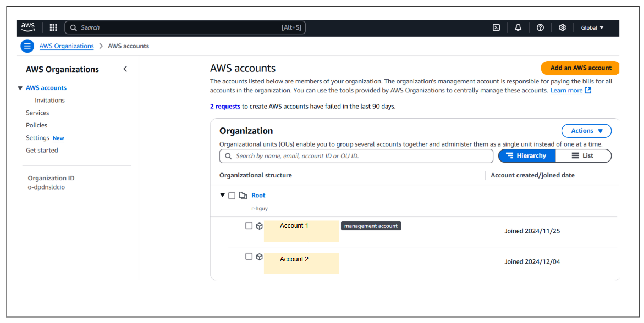Click the Add an AWS account button
The image size is (644, 323).
580,68
